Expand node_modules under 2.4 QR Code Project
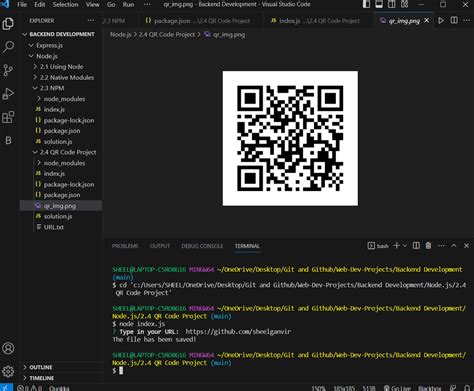 click(62, 163)
